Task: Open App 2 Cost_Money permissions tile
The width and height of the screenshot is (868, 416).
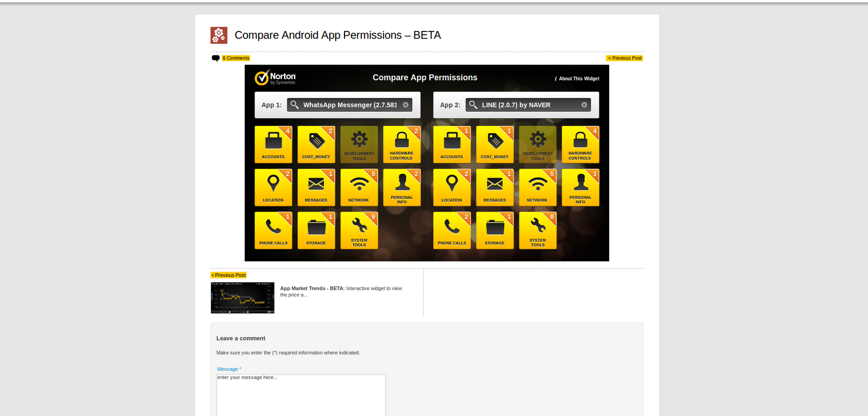Action: (x=495, y=144)
